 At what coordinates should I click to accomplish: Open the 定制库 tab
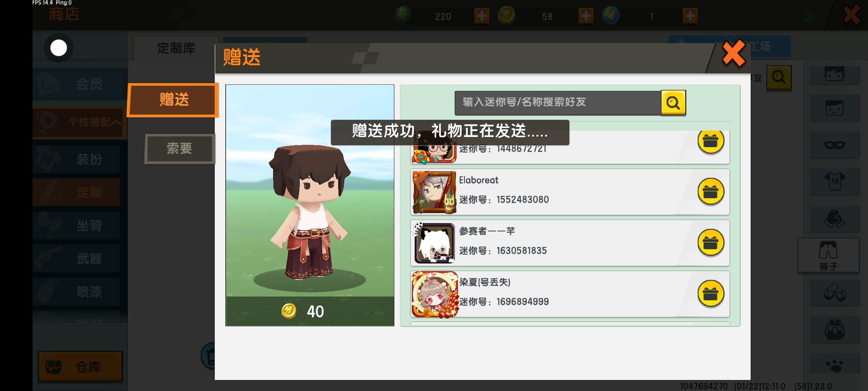tap(176, 48)
